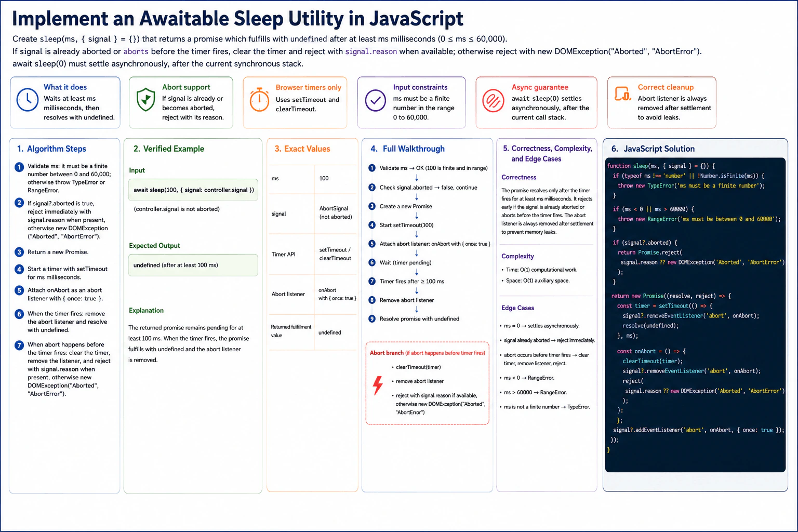
Task: Click the clock icon in What it does card
Action: coord(28,100)
